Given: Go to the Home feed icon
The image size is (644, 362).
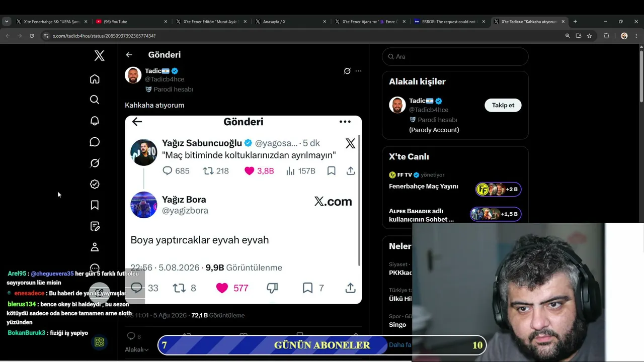Looking at the screenshot, I should coord(95,79).
